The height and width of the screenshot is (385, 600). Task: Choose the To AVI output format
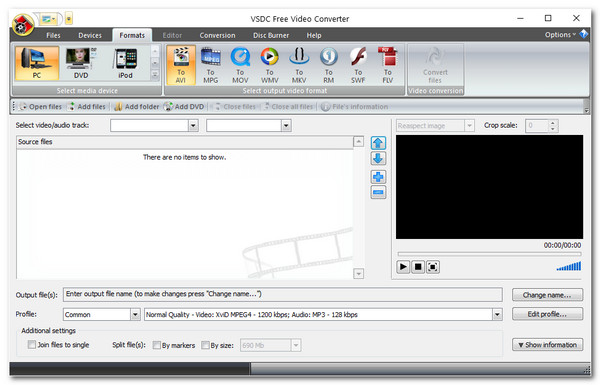(x=181, y=65)
